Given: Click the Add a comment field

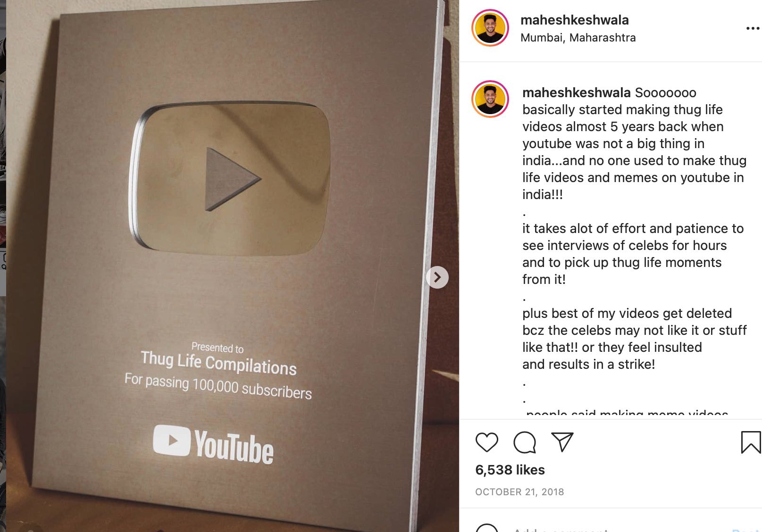Looking at the screenshot, I should (x=613, y=529).
